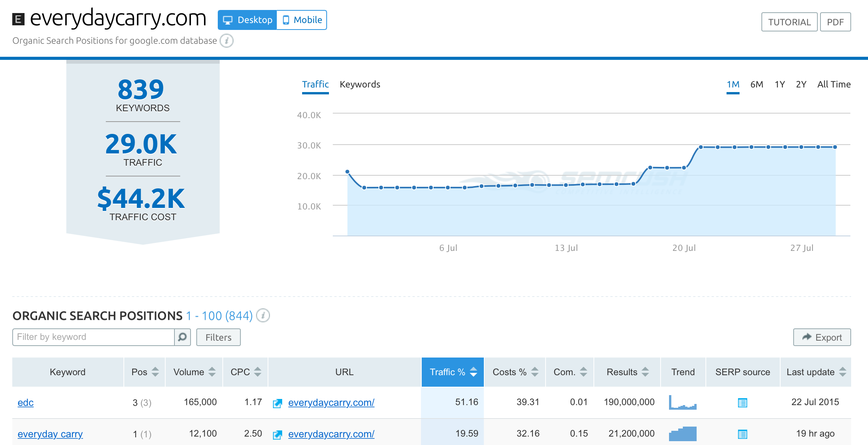Click the 12,100 volume value
The width and height of the screenshot is (868, 445).
[x=203, y=433]
